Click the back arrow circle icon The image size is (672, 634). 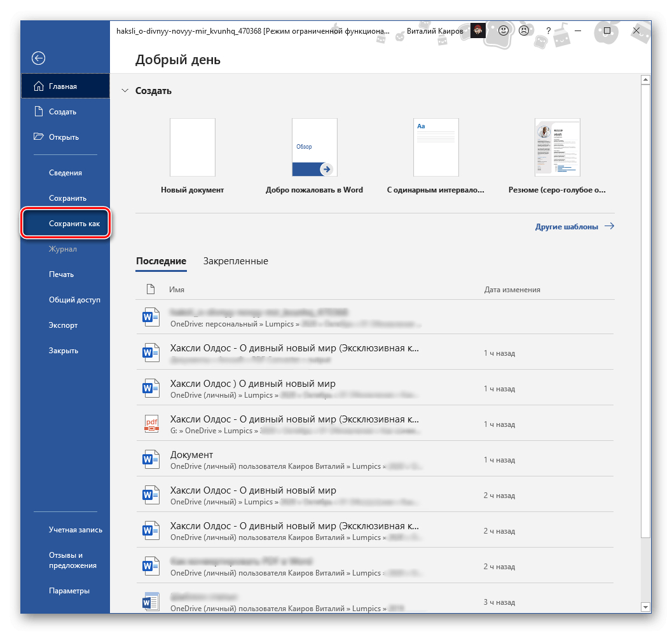pyautogui.click(x=38, y=58)
